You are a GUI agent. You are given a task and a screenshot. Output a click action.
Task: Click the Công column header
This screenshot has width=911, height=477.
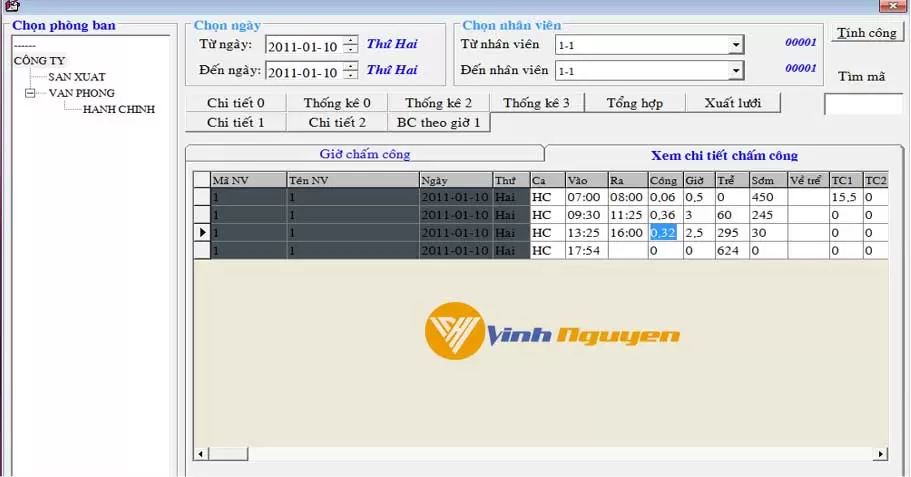[x=666, y=180]
